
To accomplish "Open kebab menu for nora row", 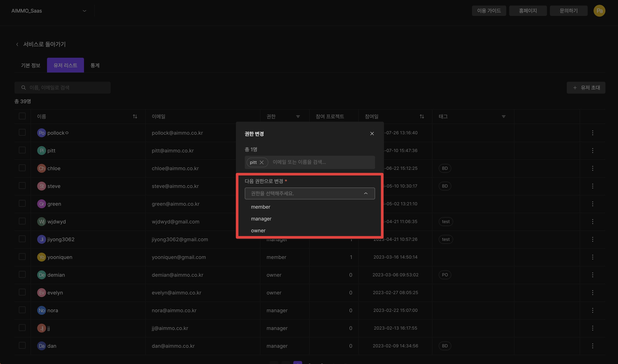I will [x=592, y=310].
